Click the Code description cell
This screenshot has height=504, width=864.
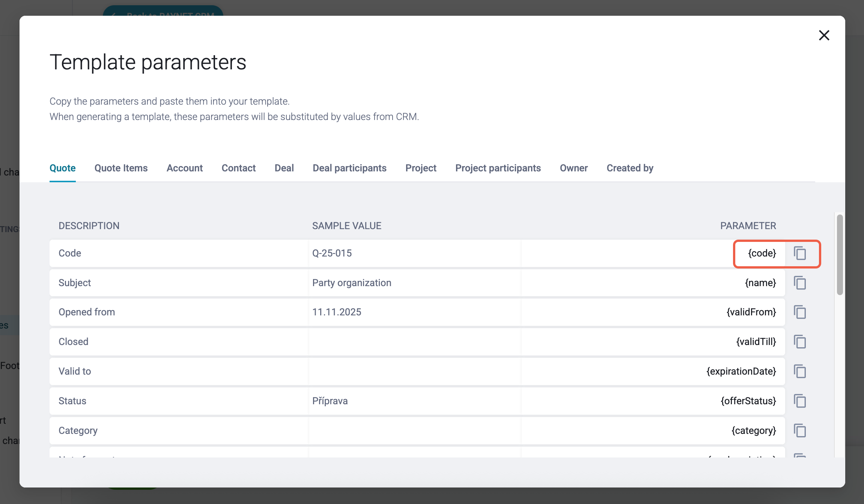click(x=179, y=253)
